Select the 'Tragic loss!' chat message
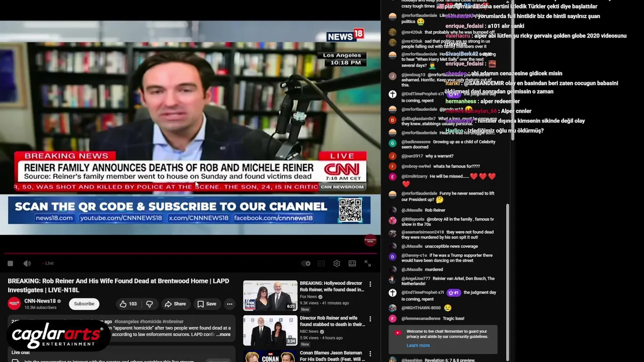The height and width of the screenshot is (362, 644). pyautogui.click(x=453, y=319)
